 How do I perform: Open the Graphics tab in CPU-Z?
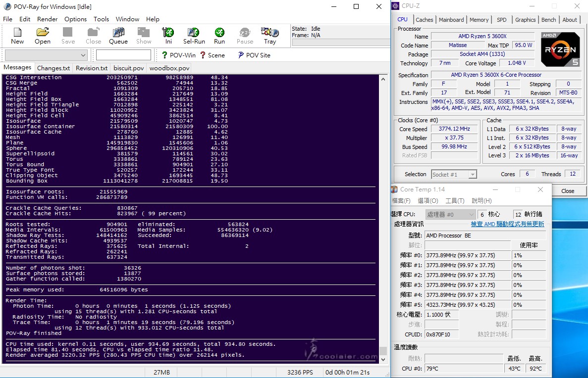525,20
